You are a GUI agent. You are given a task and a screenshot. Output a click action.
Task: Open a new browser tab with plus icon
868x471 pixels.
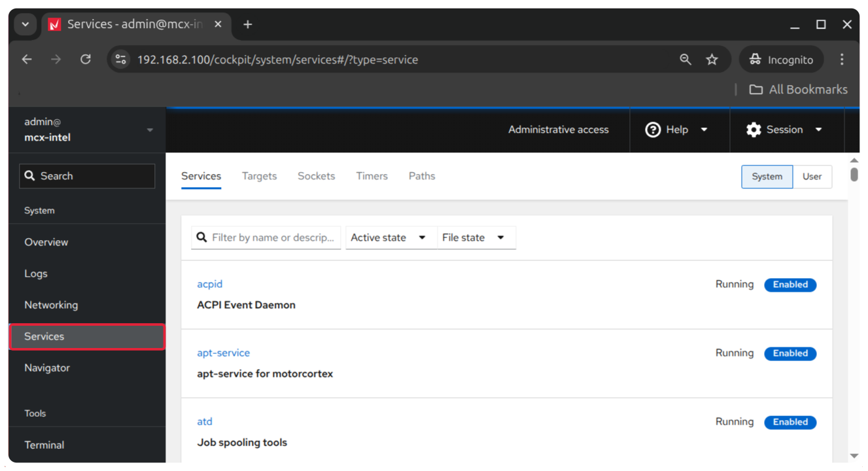(247, 24)
